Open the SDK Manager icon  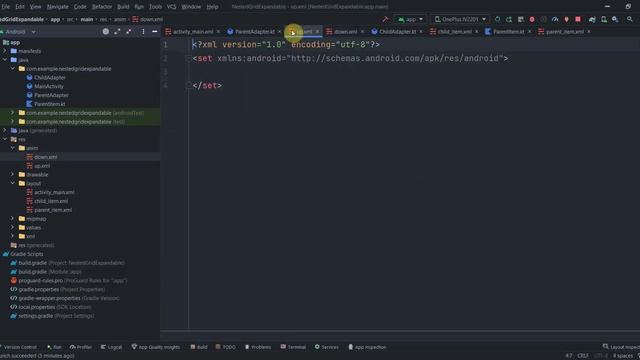(x=615, y=19)
